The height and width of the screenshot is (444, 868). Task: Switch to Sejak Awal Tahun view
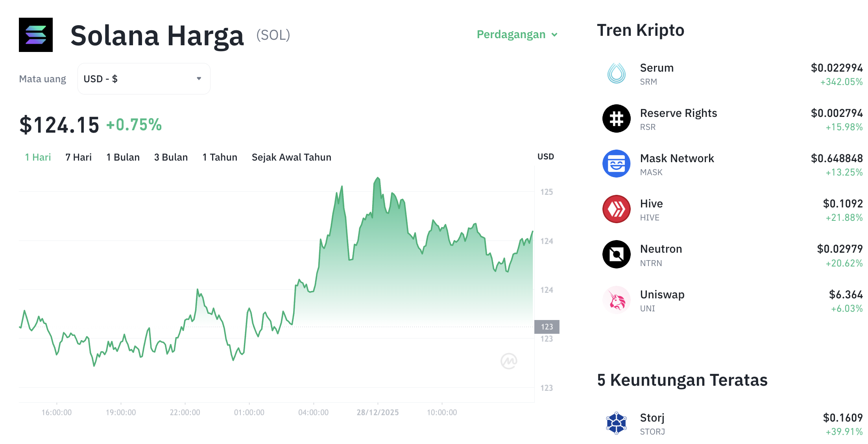coord(291,157)
